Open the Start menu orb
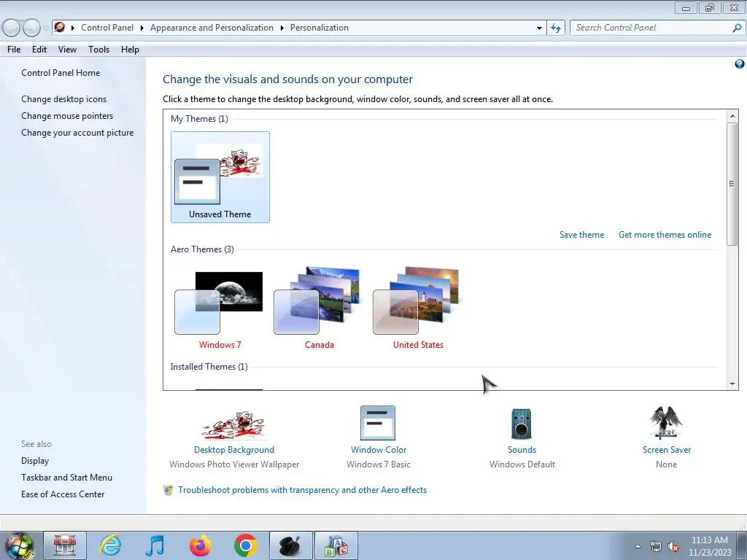The image size is (747, 560). click(20, 545)
